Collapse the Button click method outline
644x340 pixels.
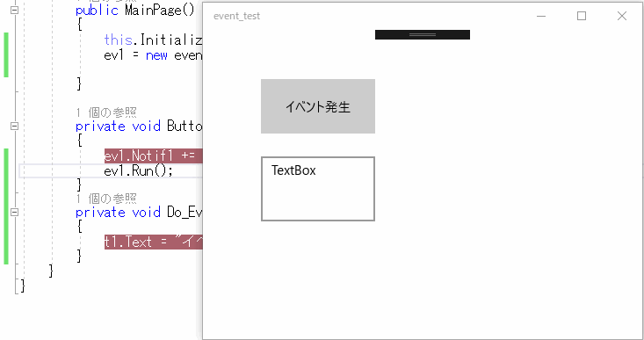coord(14,126)
